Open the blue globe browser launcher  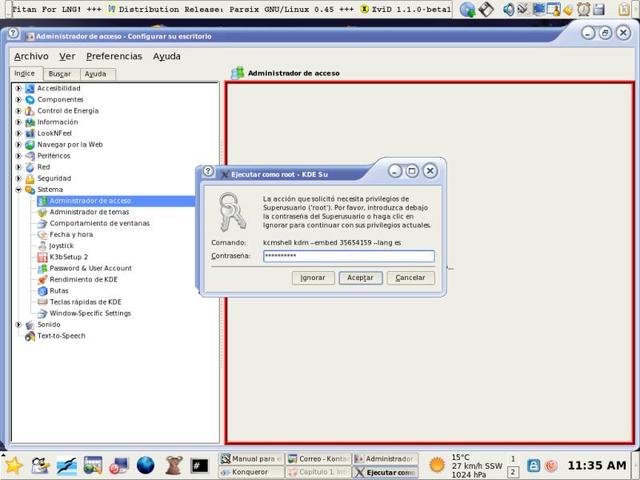tap(146, 465)
